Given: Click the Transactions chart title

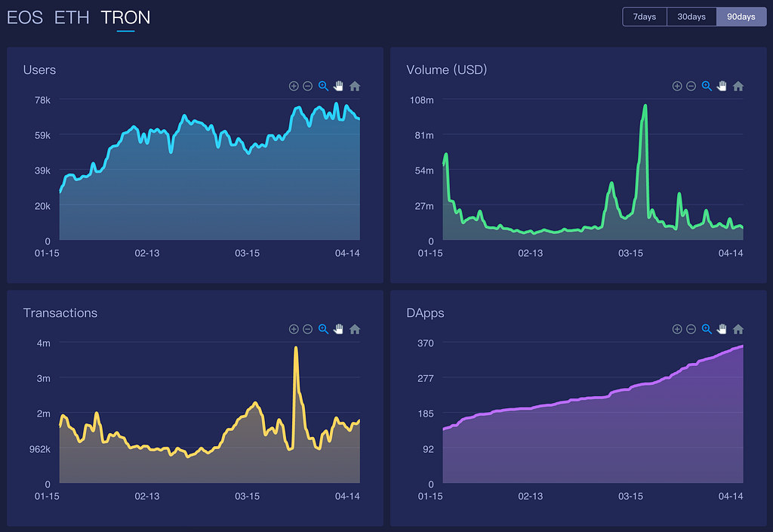Looking at the screenshot, I should pyautogui.click(x=60, y=313).
